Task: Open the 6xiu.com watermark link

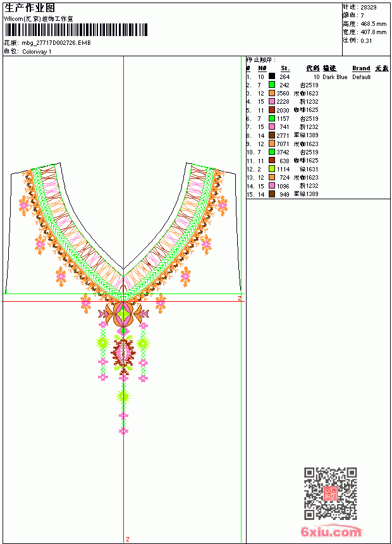Action: pyautogui.click(x=331, y=531)
